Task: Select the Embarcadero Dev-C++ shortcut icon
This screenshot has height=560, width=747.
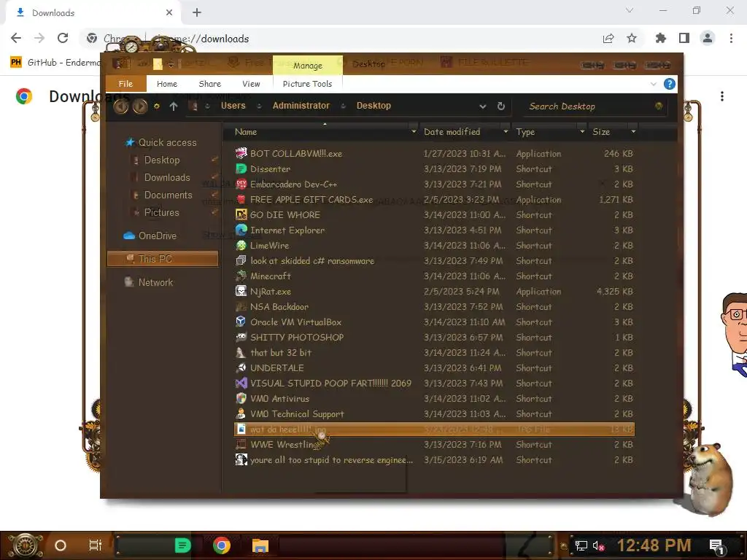Action: coord(241,184)
